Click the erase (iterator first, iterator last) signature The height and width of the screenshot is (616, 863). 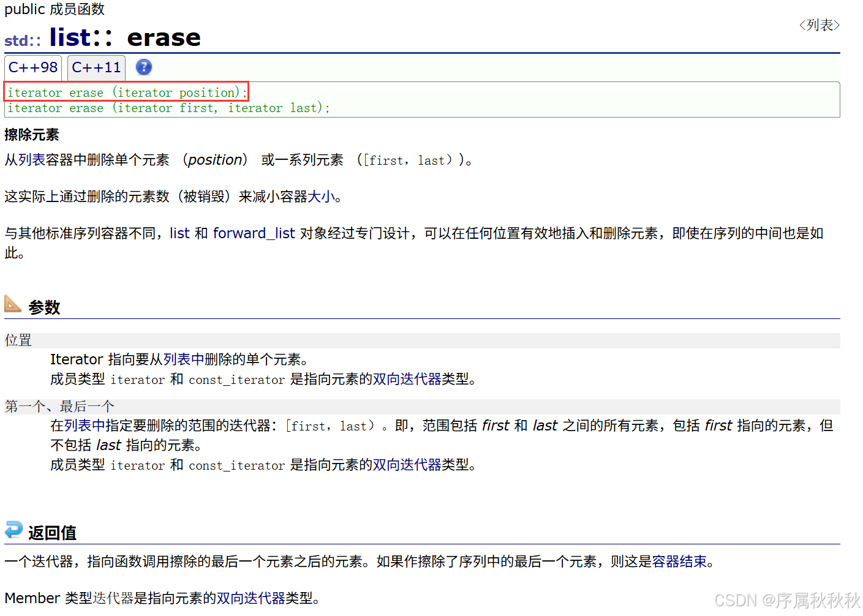pyautogui.click(x=168, y=108)
